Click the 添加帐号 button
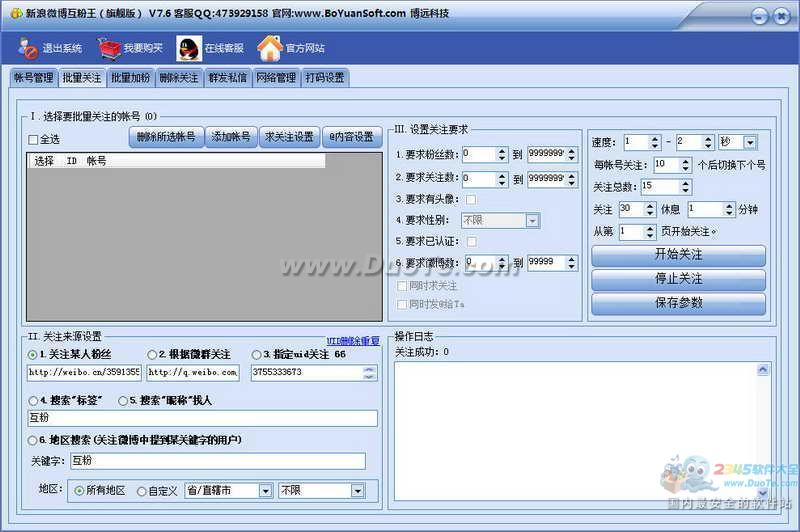Image resolution: width=800 pixels, height=532 pixels. pos(231,137)
